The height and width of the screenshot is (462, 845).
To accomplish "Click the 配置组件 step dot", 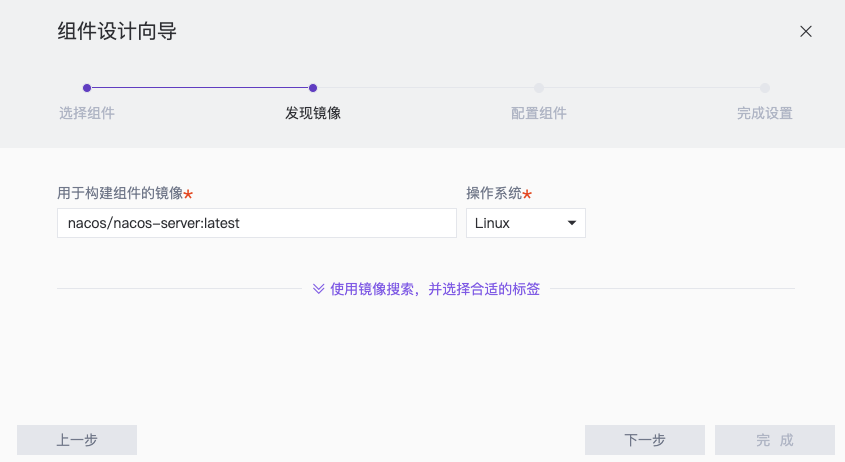I will pyautogui.click(x=539, y=88).
